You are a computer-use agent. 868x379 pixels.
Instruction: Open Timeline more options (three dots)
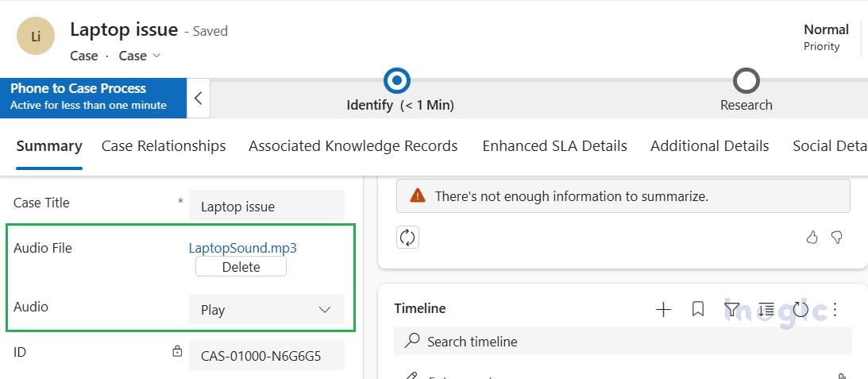835,309
